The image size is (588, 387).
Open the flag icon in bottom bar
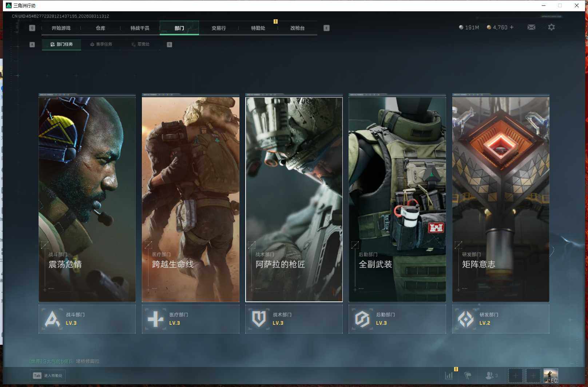[468, 375]
